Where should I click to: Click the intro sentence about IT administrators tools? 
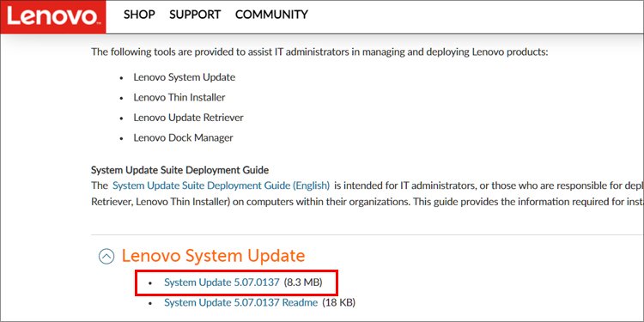320,52
